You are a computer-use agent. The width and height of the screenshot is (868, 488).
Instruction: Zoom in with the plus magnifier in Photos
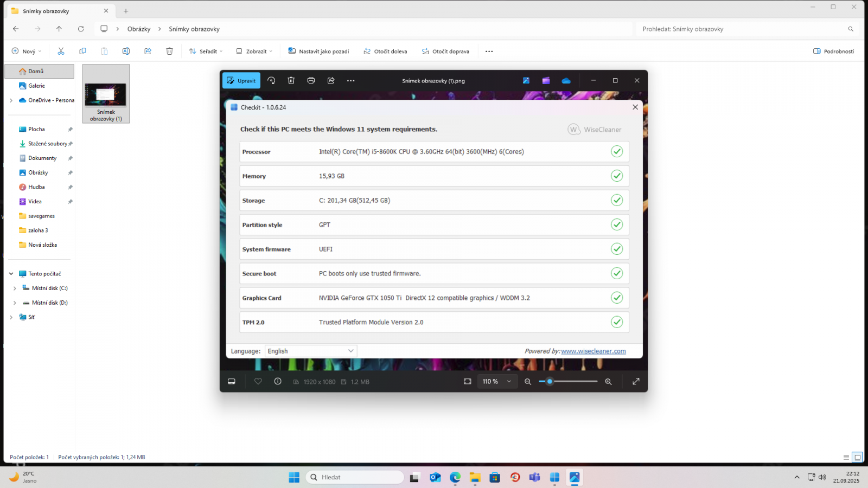coord(608,382)
